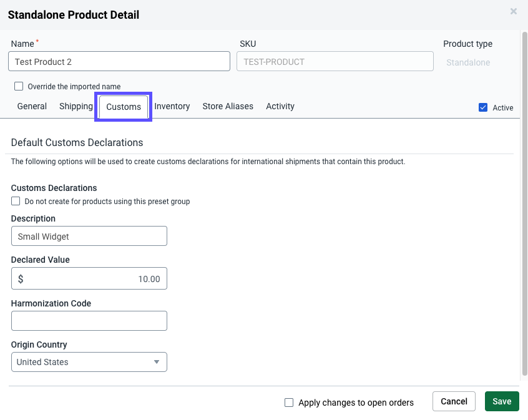Open the Activity tab
Screen dimensions: 528x420
(280, 106)
